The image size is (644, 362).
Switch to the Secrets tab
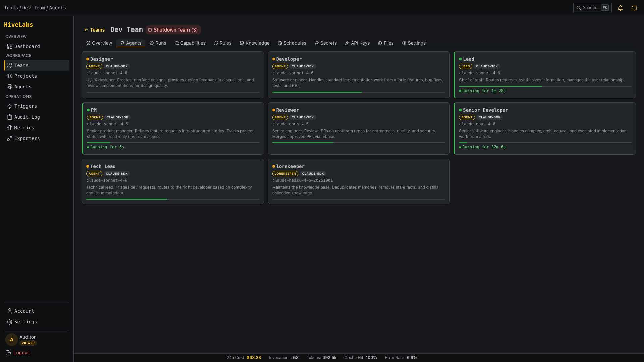click(x=325, y=43)
